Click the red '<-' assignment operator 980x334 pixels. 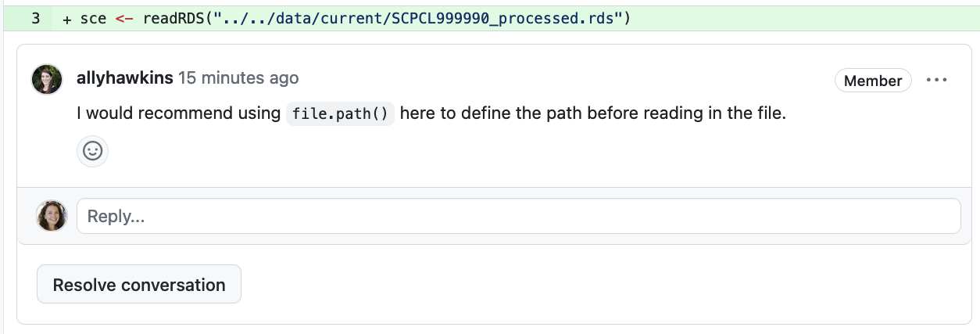point(125,18)
